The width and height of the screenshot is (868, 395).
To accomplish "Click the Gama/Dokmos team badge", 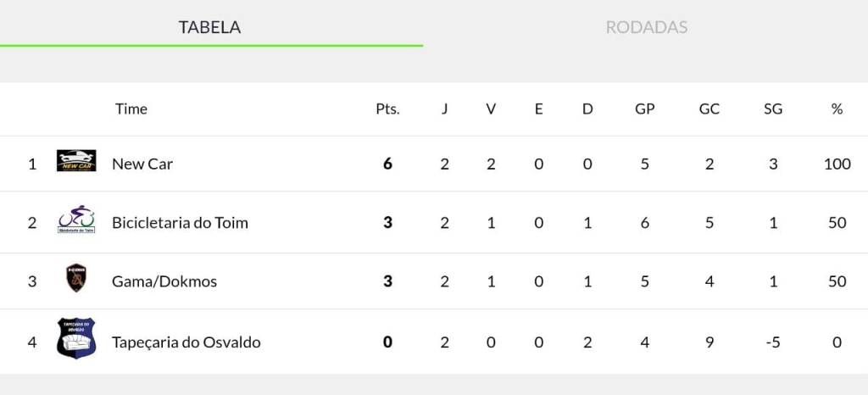I will pos(76,278).
